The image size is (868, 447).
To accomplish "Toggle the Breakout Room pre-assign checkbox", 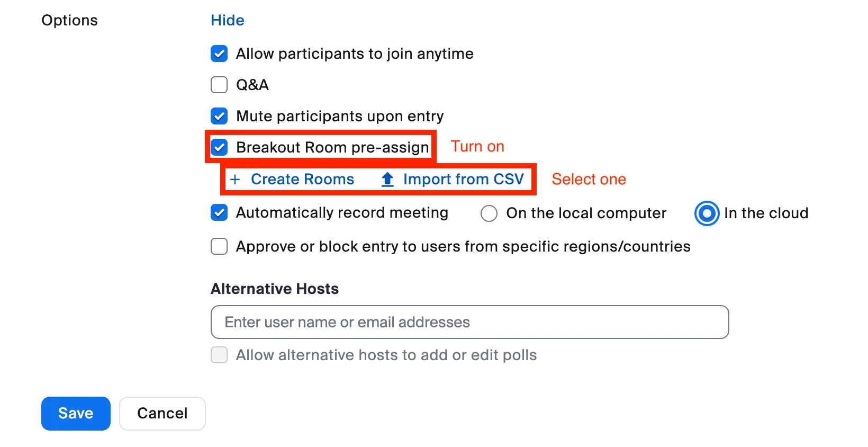I will pos(219,147).
